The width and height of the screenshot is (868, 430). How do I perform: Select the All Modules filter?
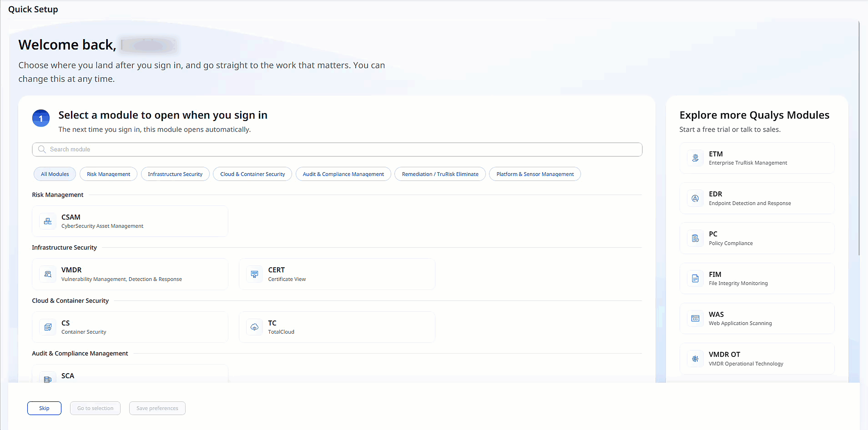[x=55, y=174]
